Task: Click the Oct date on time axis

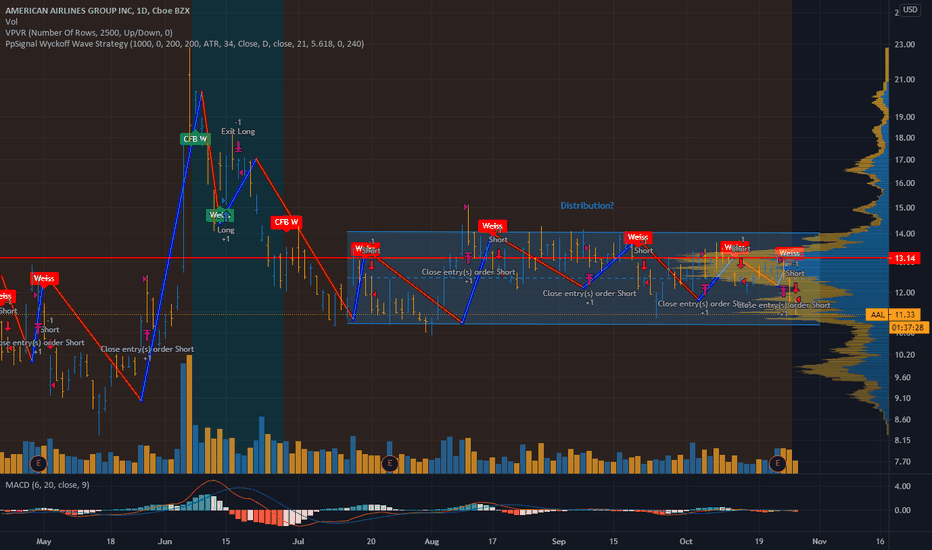Action: point(686,542)
